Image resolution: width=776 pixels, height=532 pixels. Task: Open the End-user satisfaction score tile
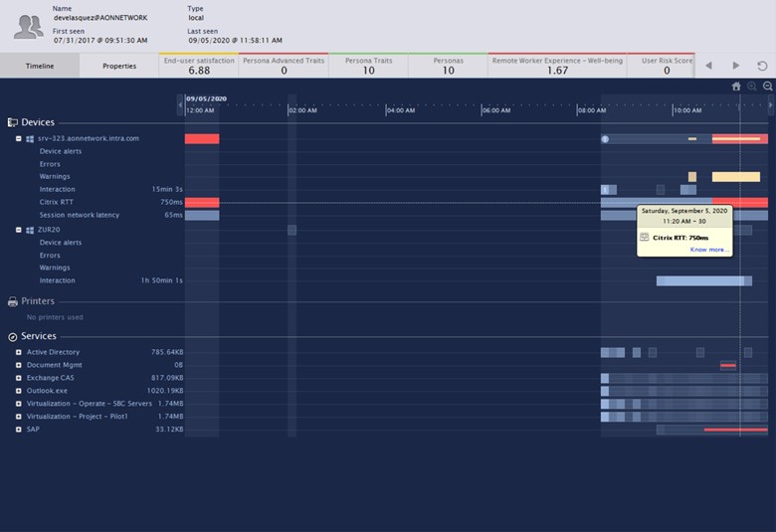(199, 66)
